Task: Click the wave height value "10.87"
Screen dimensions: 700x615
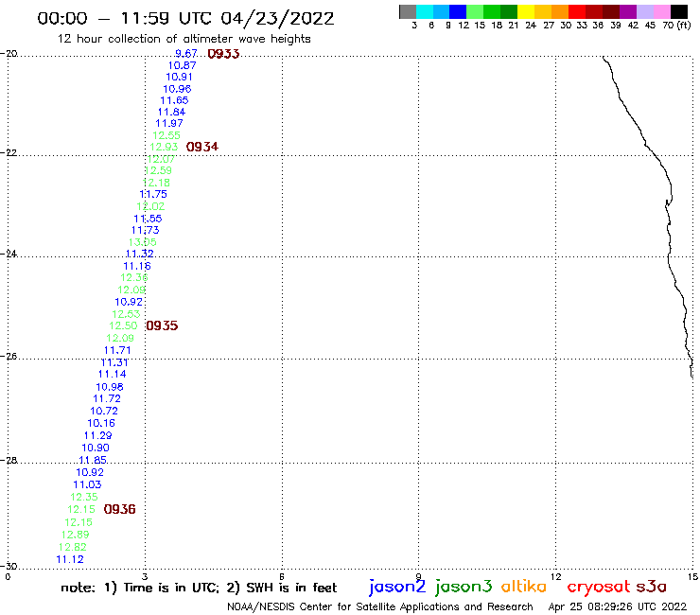Action: pyautogui.click(x=183, y=65)
